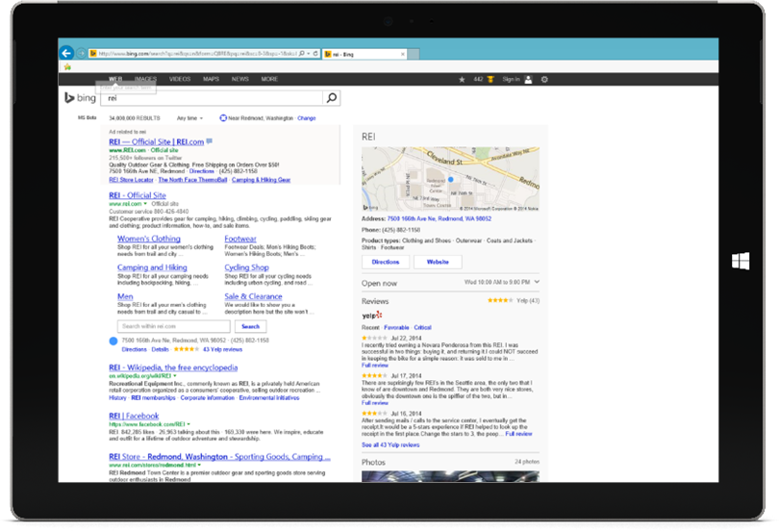The height and width of the screenshot is (532, 779).
Task: Open the 'REI — Official Site | REI.com' ad link
Action: coord(157,141)
